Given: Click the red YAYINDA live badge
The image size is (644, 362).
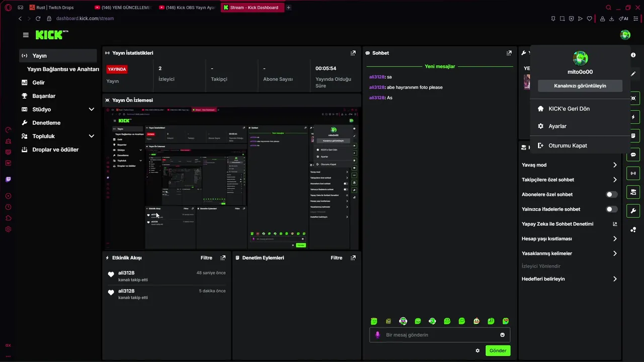Looking at the screenshot, I should click(x=117, y=69).
